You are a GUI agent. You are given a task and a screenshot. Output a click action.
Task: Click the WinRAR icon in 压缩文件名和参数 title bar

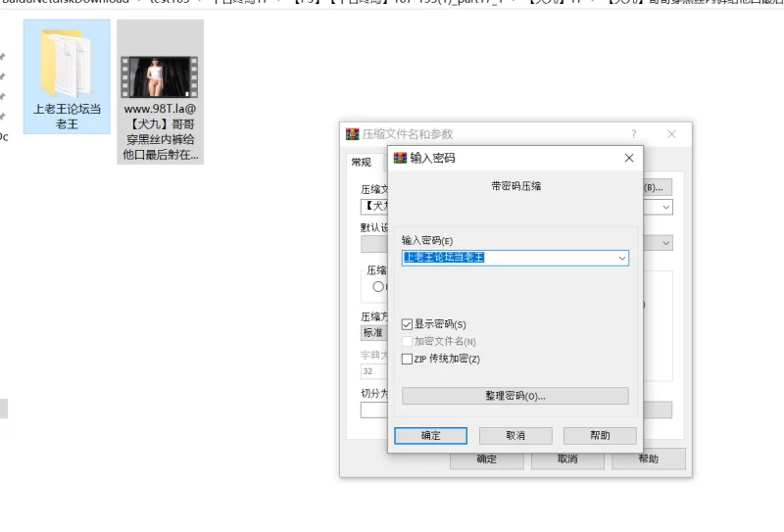click(x=353, y=134)
